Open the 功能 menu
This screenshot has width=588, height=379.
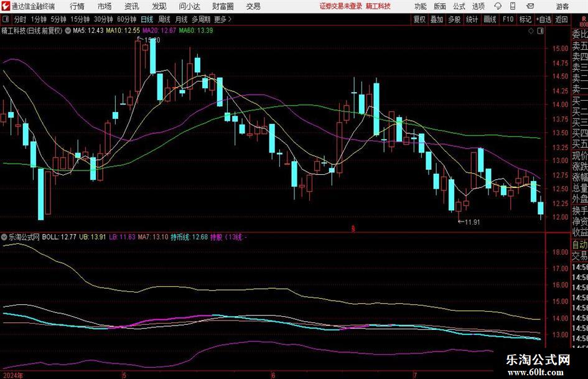[421, 6]
